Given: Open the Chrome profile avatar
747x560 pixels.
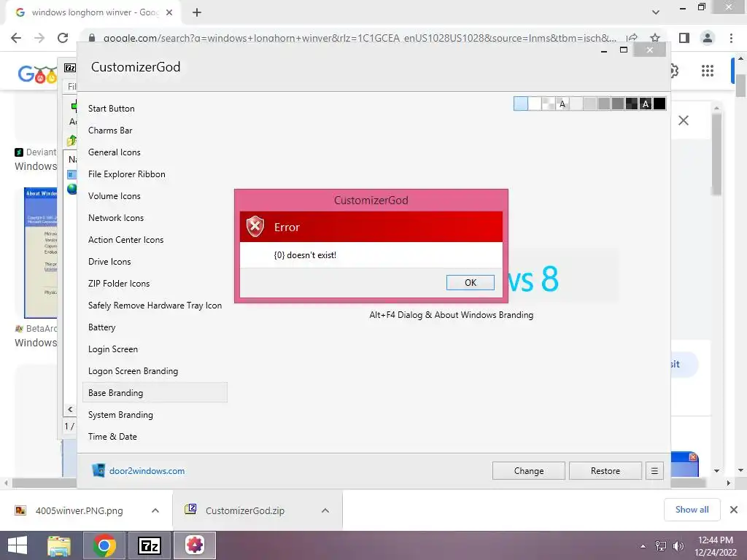Looking at the screenshot, I should click(708, 38).
